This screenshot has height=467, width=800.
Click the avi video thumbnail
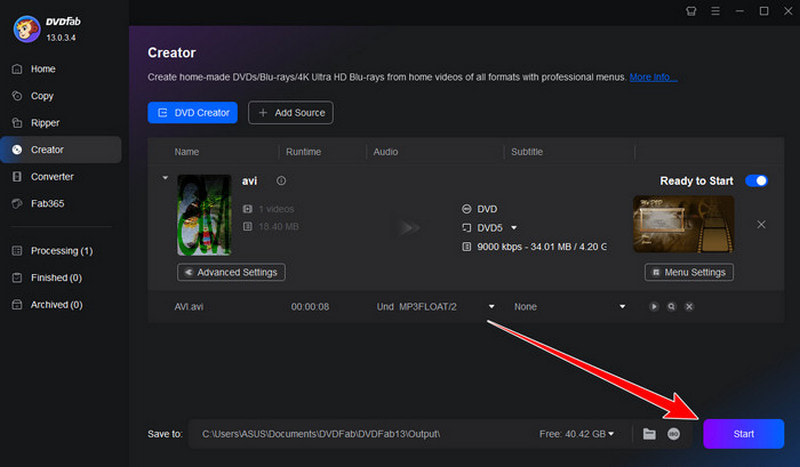pyautogui.click(x=204, y=215)
